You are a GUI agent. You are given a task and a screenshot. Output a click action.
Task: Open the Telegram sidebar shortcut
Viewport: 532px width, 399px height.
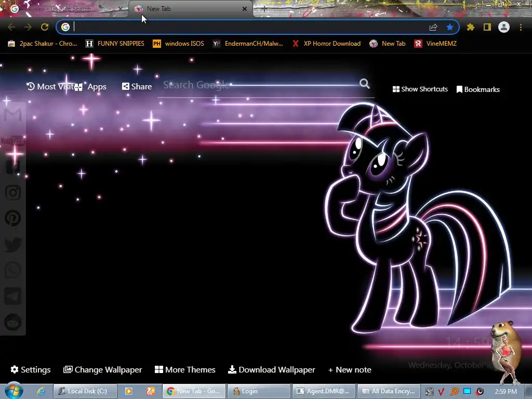tap(13, 296)
